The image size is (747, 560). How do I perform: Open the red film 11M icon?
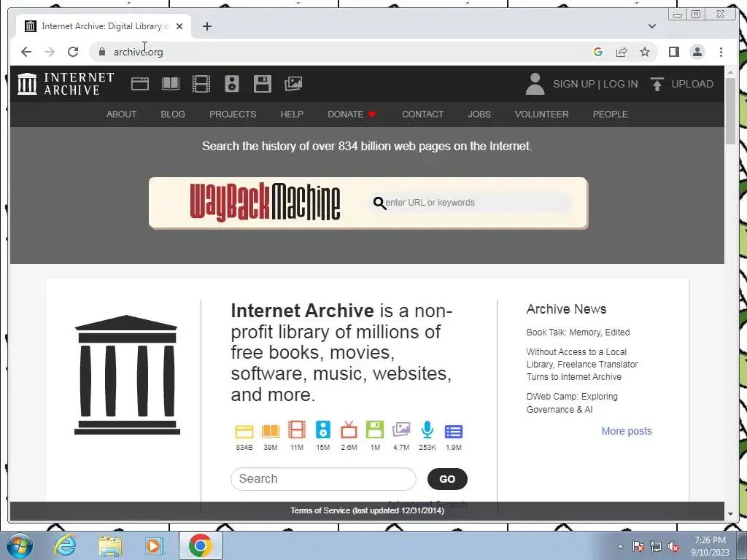pos(297,429)
